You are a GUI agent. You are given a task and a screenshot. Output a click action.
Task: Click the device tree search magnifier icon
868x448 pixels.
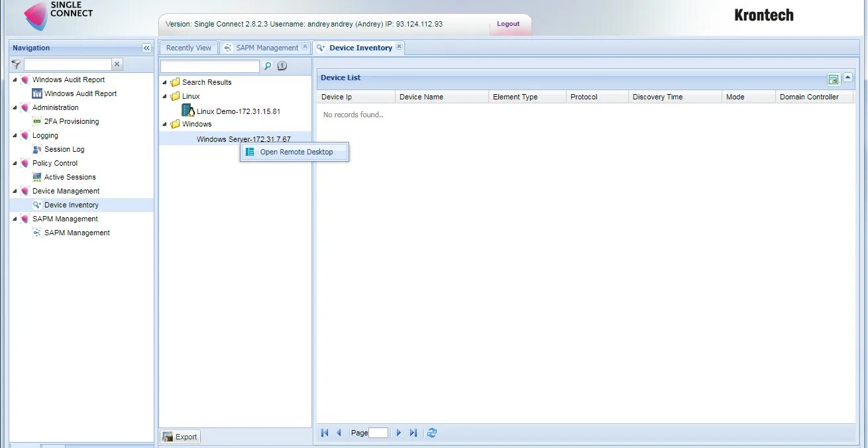pyautogui.click(x=268, y=66)
